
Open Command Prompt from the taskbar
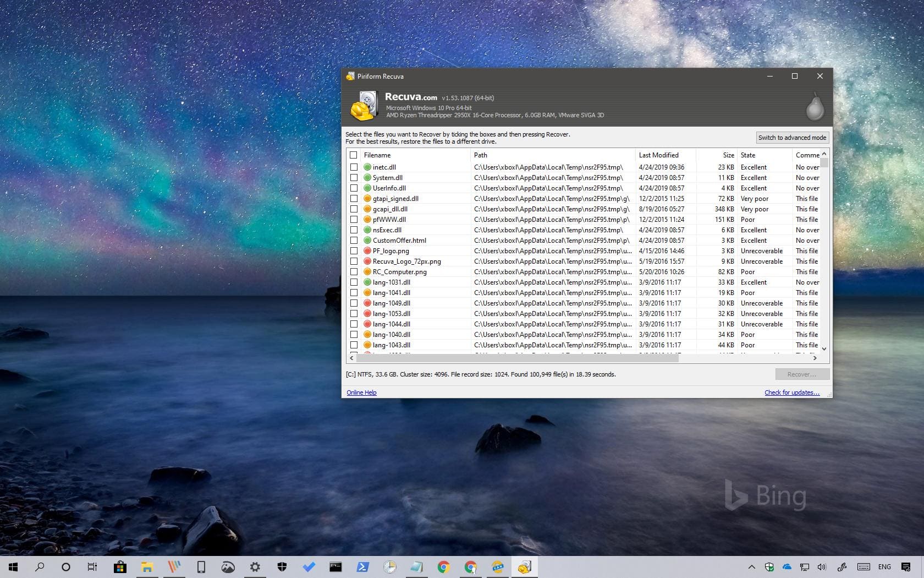click(x=335, y=567)
